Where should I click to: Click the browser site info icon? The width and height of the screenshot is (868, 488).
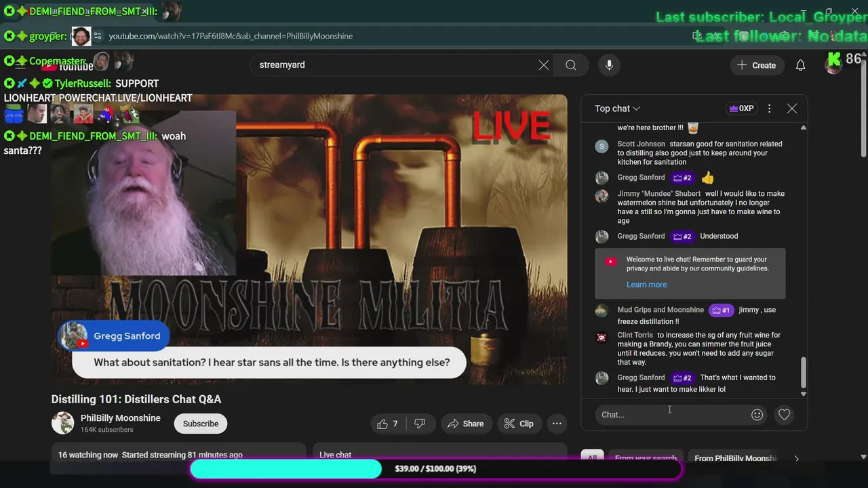(x=97, y=36)
